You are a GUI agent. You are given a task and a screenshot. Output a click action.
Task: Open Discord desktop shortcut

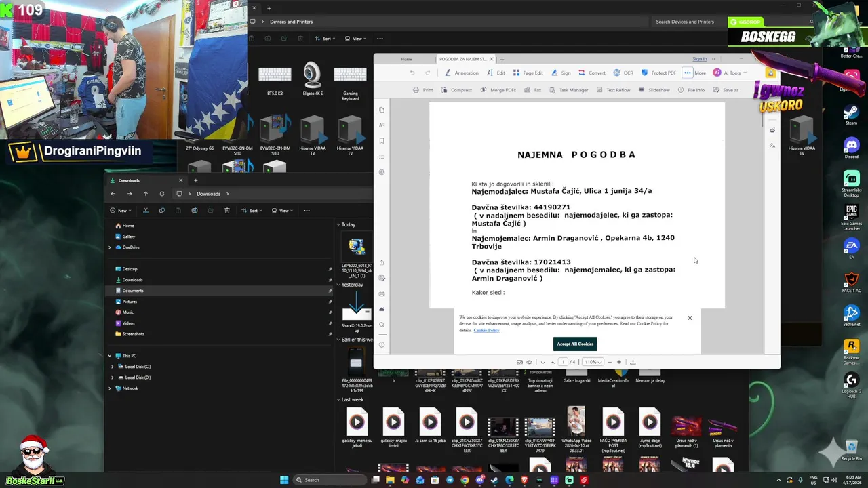pos(851,148)
